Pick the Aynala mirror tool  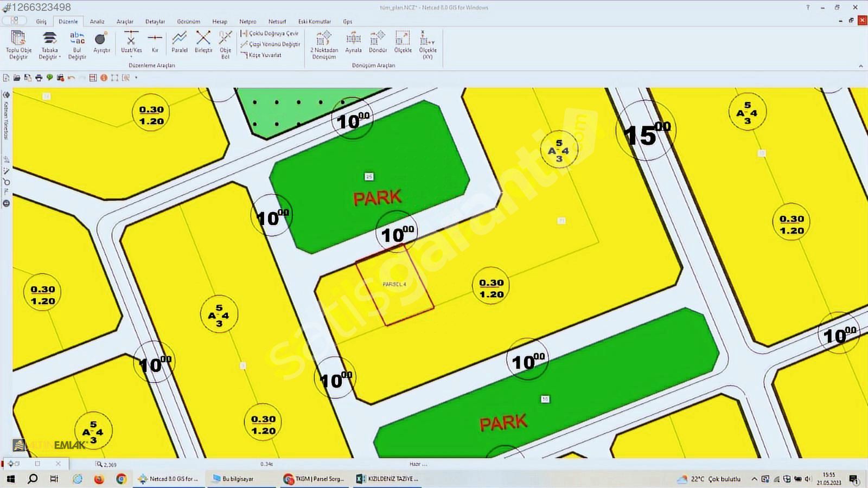click(353, 42)
